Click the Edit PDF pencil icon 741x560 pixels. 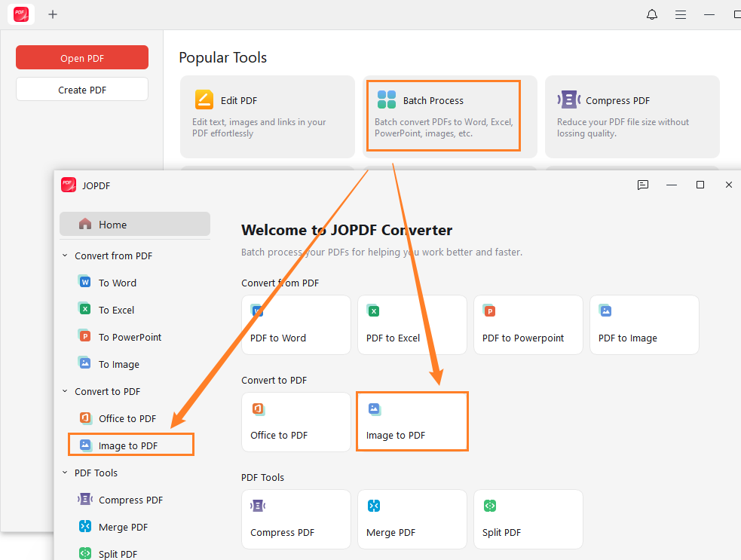tap(204, 99)
